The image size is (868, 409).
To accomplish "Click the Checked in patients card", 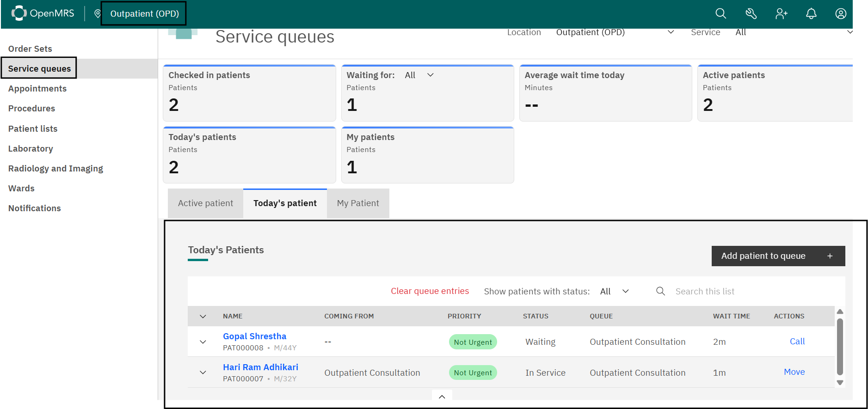I will click(249, 93).
